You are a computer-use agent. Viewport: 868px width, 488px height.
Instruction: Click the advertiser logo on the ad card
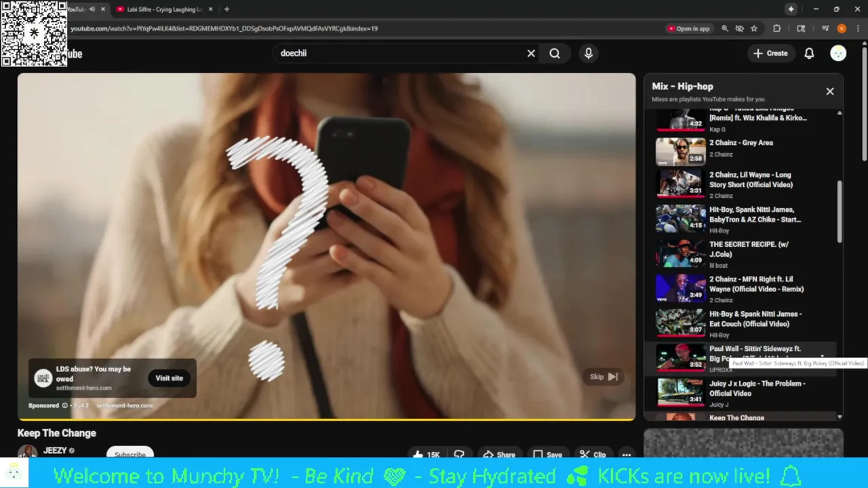(43, 378)
